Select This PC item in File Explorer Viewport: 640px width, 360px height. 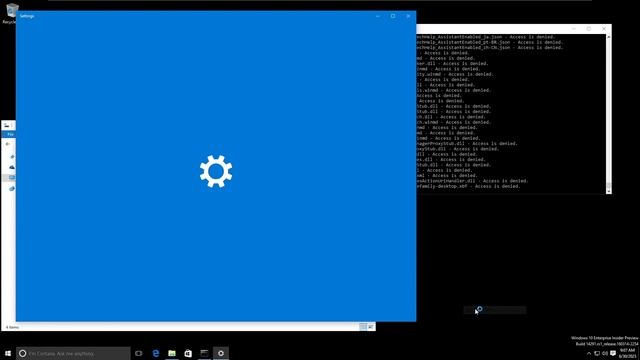click(12, 178)
